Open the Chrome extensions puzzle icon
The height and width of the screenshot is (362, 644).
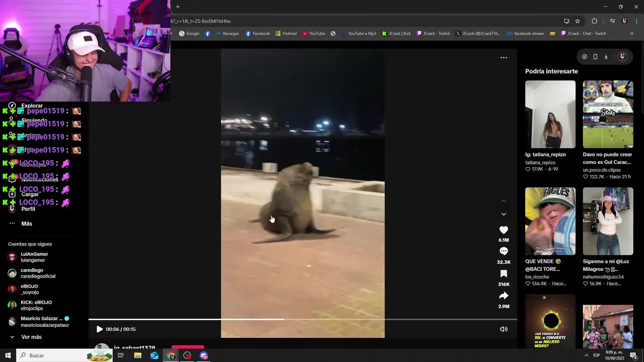tap(595, 21)
